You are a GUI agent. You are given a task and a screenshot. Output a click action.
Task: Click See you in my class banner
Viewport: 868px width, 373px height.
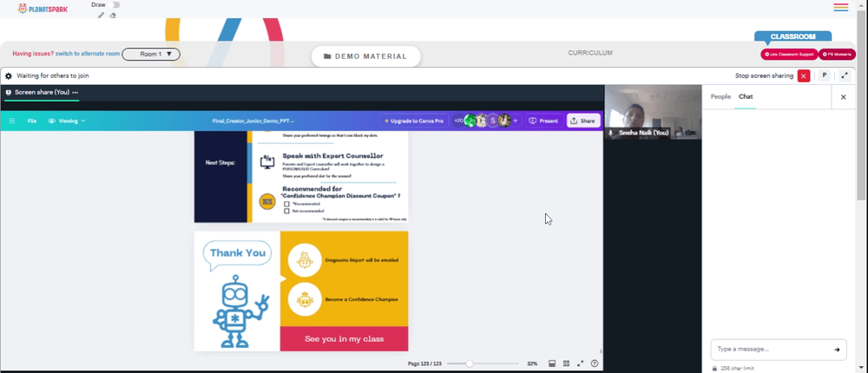344,338
